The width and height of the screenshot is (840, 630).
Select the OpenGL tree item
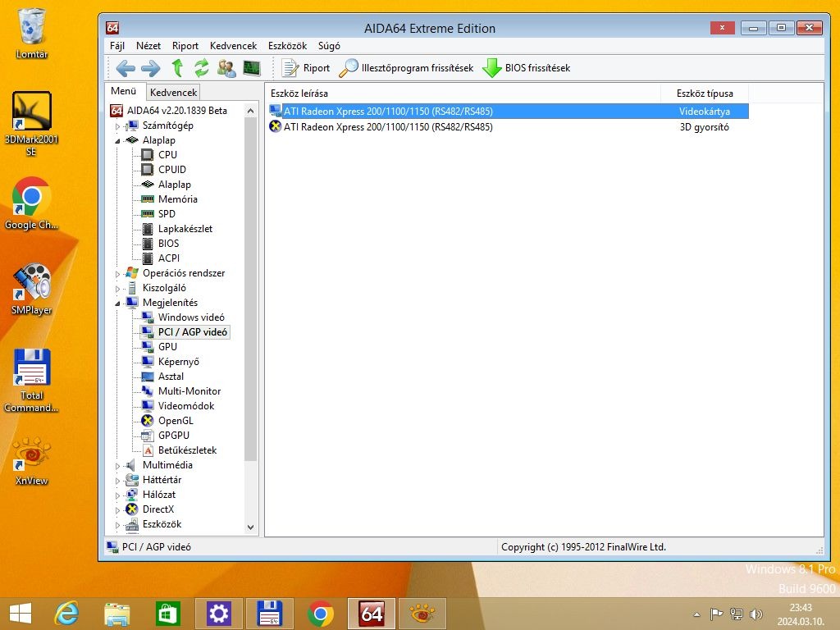(x=176, y=421)
